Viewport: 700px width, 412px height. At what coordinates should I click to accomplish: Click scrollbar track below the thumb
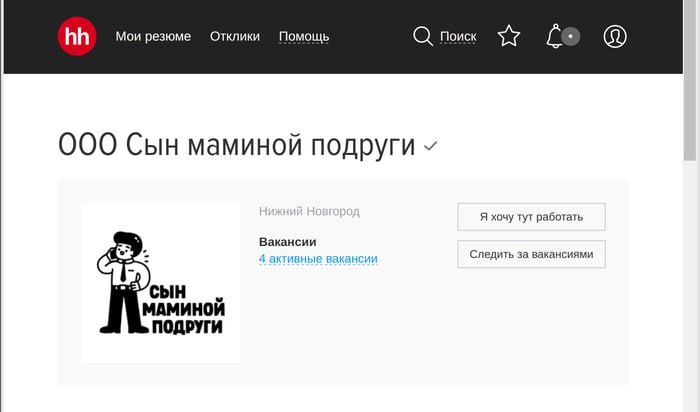click(x=690, y=286)
